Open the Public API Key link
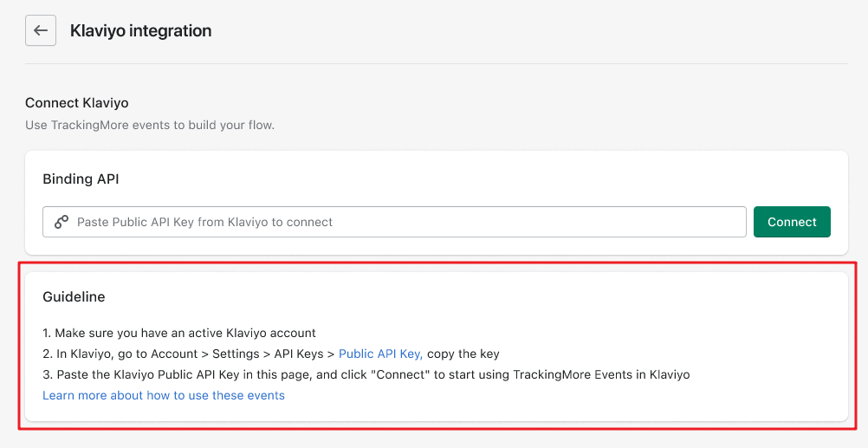This screenshot has height=448, width=868. coord(380,354)
